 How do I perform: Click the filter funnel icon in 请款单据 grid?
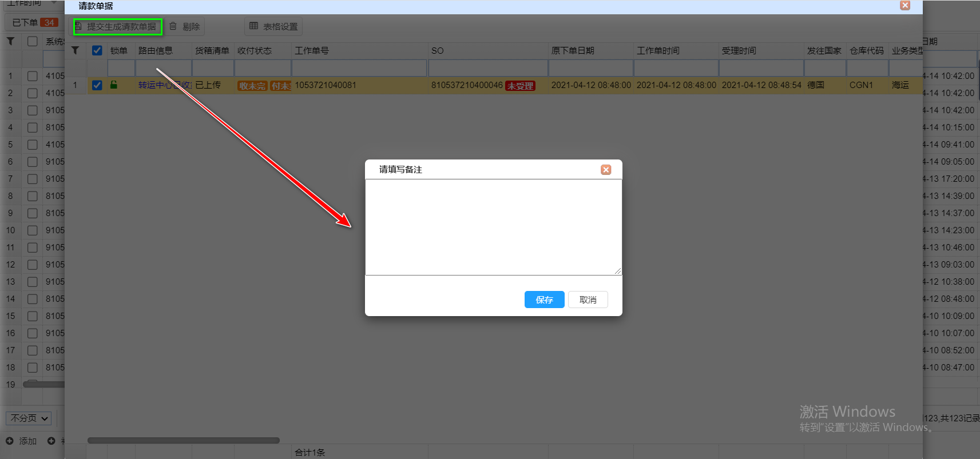click(75, 51)
